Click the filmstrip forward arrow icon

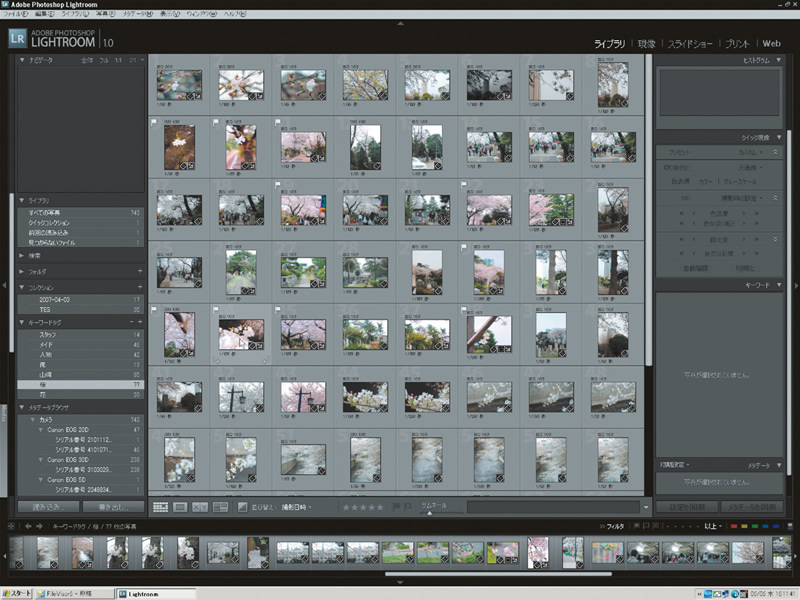[x=39, y=525]
